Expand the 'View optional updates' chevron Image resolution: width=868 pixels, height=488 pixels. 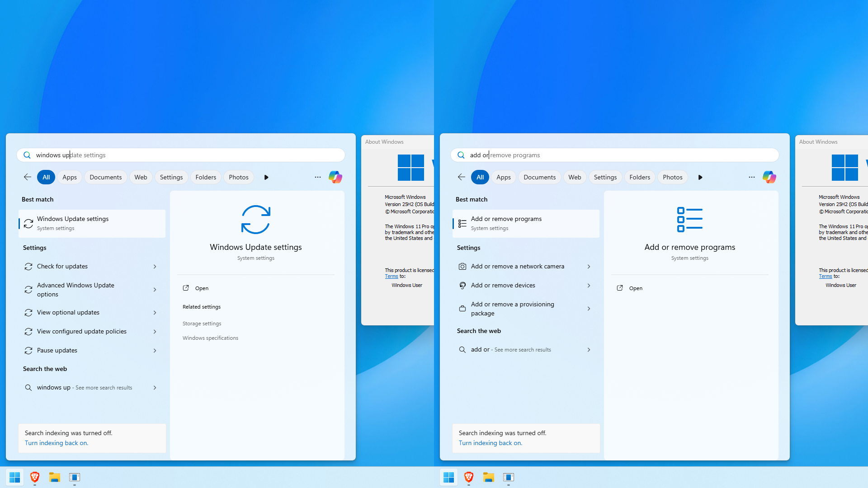[x=155, y=313]
